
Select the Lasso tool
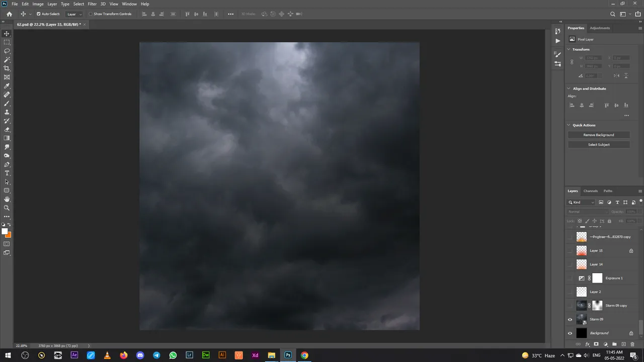coord(7,51)
